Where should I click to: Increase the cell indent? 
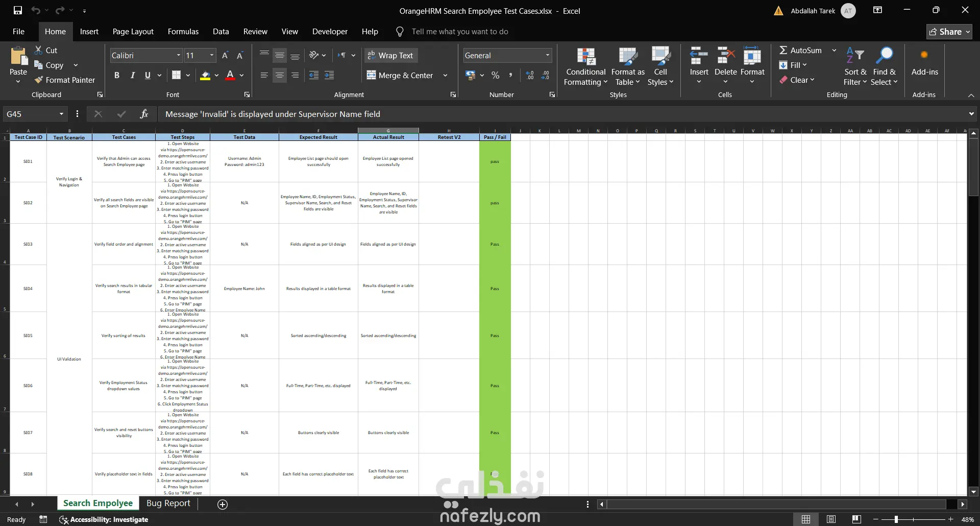pos(330,75)
